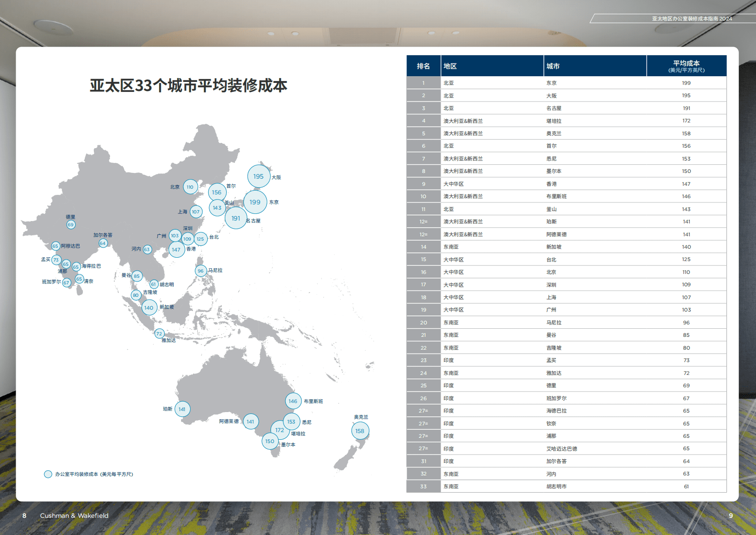The image size is (756, 535).
Task: Select the Osaka 195 map bubble
Action: tap(259, 176)
